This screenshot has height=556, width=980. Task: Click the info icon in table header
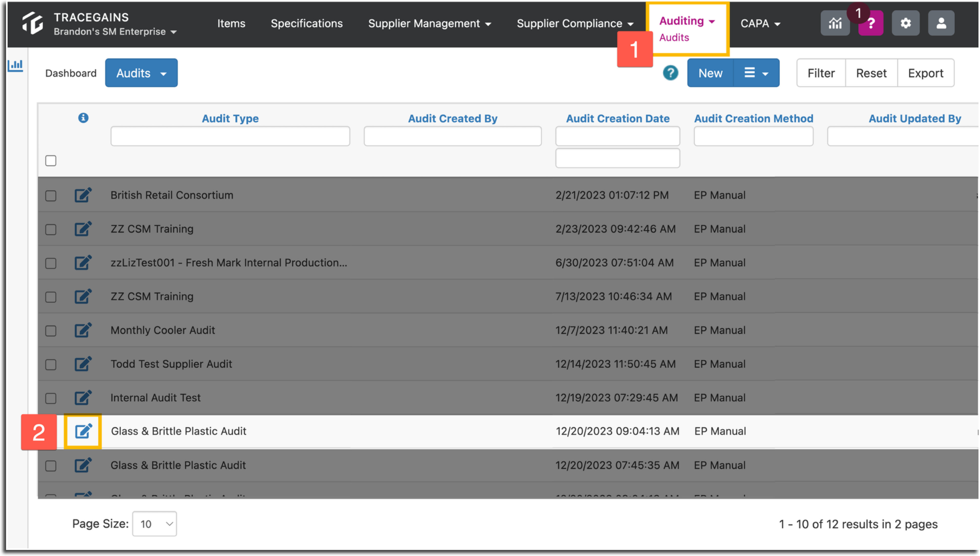83,118
